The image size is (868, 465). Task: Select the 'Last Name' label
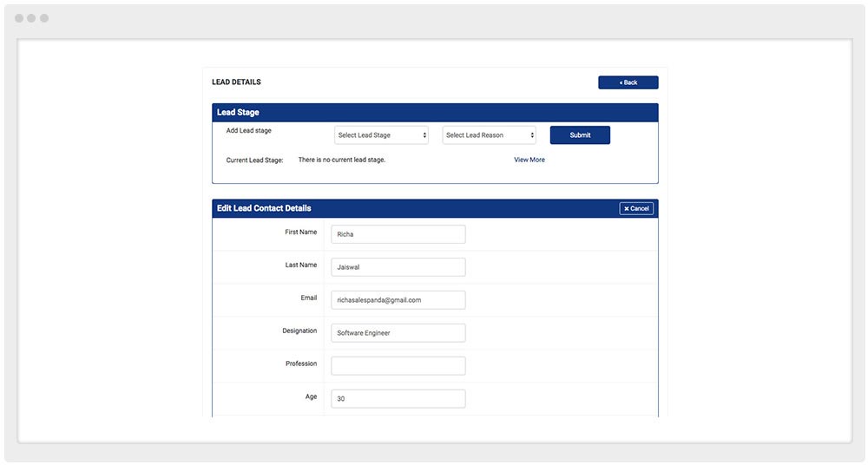(301, 265)
